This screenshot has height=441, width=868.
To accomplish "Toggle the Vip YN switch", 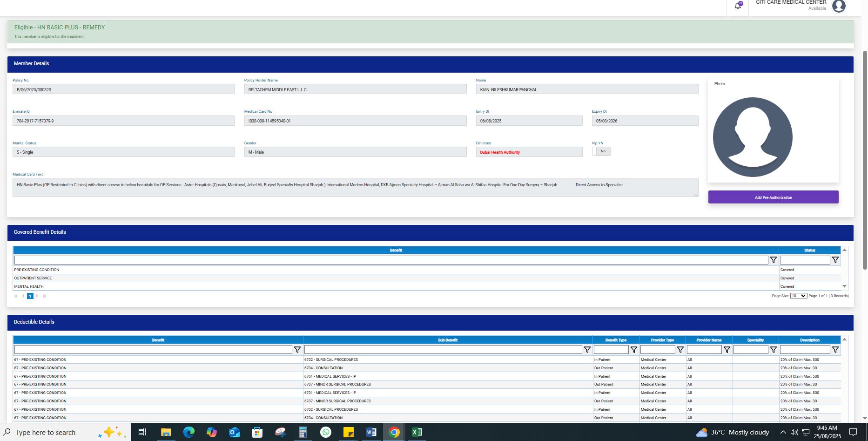I will click(x=601, y=151).
